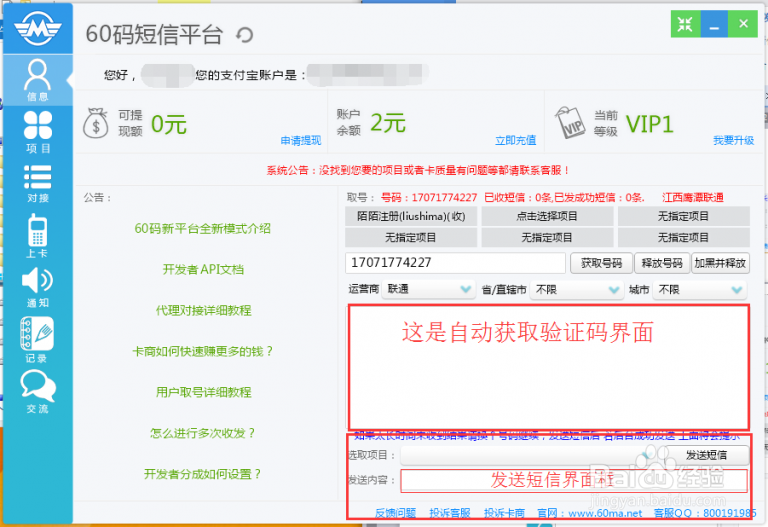Expand the 城市 dropdown

click(x=700, y=289)
